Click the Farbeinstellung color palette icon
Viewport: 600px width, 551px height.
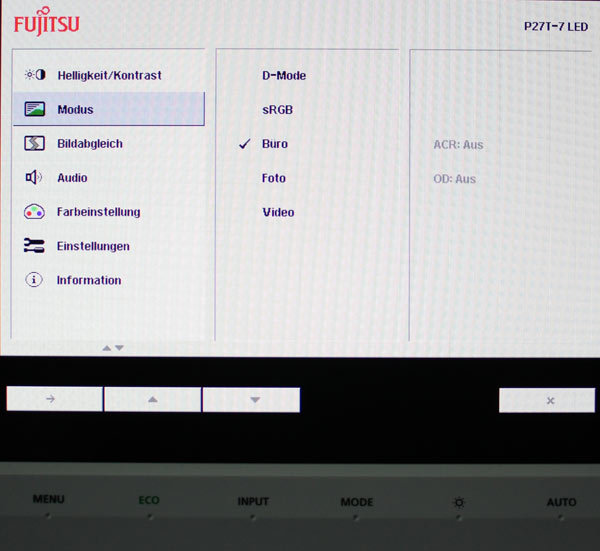tap(34, 212)
